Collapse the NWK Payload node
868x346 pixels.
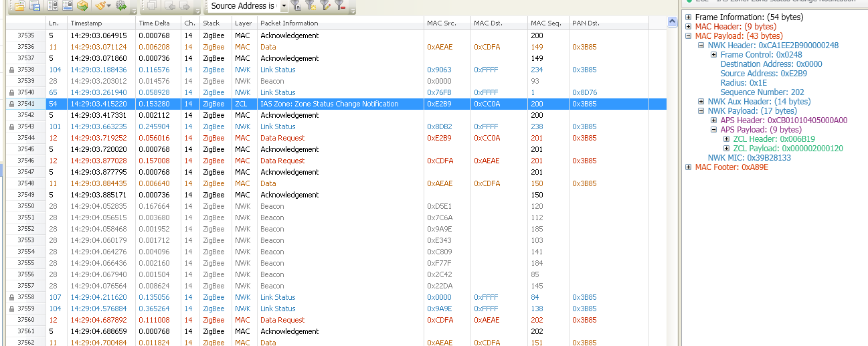pos(701,111)
